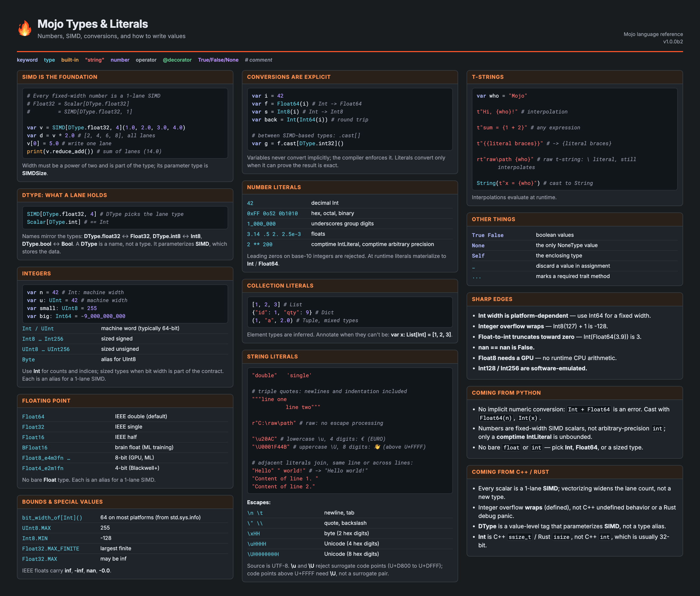Click the "var who = "Mojo"" code line
This screenshot has width=700, height=596.
pos(502,96)
